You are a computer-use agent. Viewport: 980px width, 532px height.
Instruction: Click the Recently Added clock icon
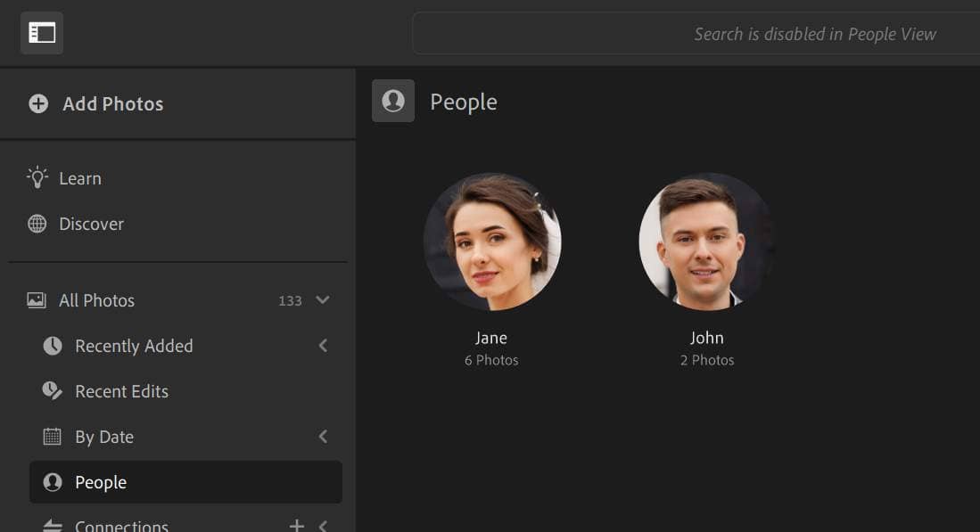tap(53, 345)
